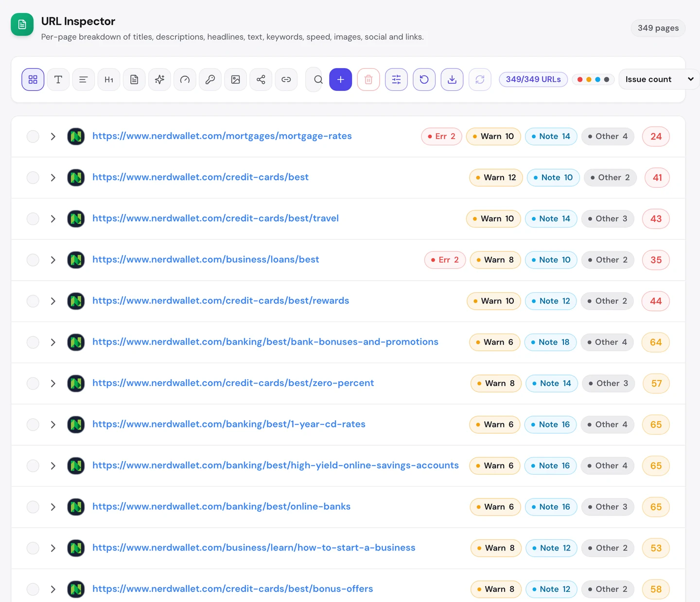This screenshot has height=602, width=700.
Task: Click the green URL Inspector logo icon
Action: point(22,24)
